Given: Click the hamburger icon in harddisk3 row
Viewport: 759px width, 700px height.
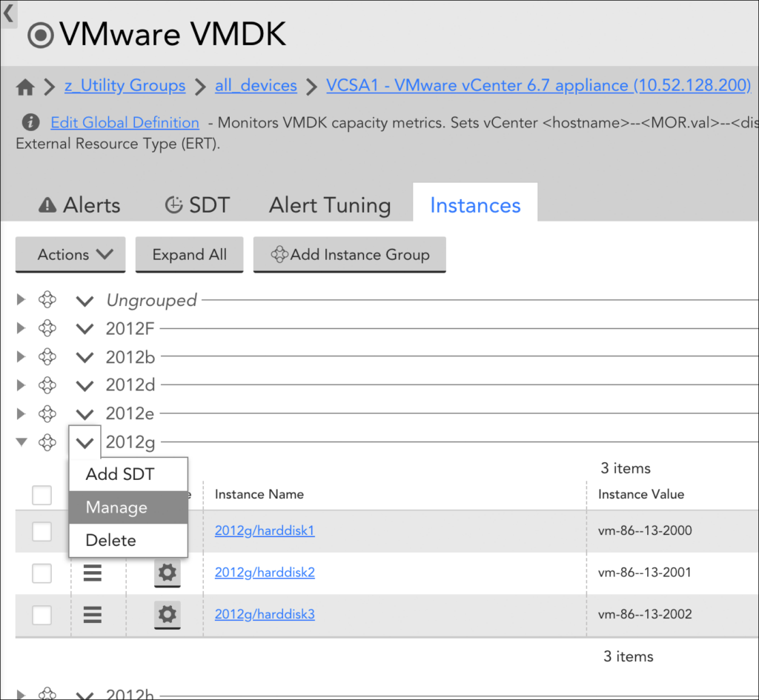Looking at the screenshot, I should [x=92, y=614].
